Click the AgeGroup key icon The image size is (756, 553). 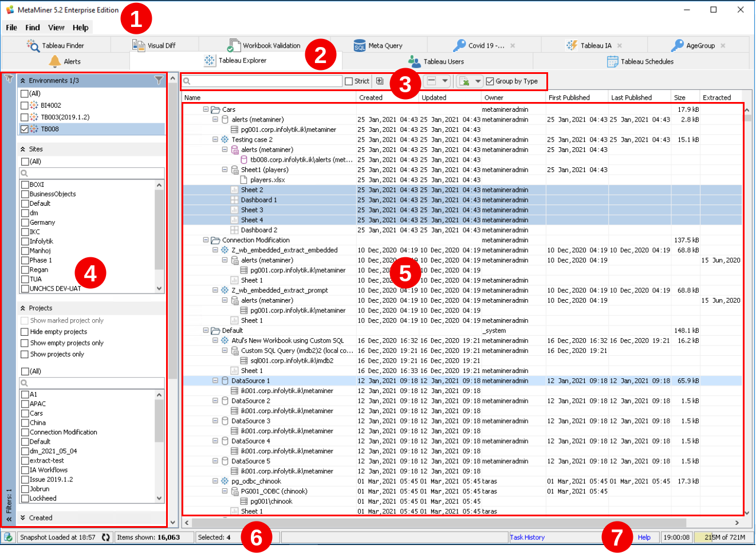678,45
